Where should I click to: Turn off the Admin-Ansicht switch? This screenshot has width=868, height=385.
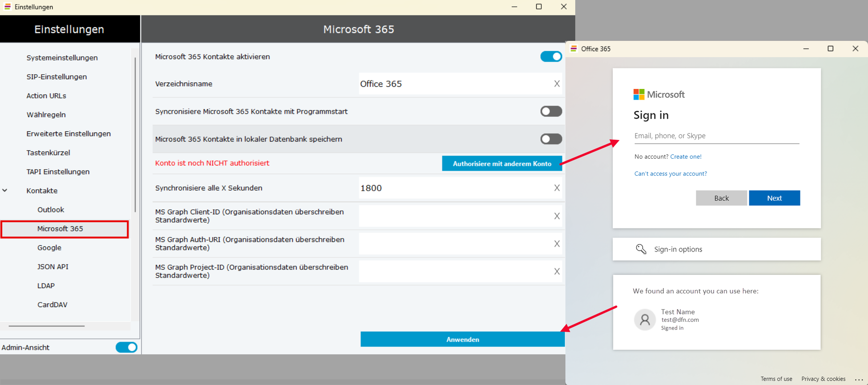126,347
